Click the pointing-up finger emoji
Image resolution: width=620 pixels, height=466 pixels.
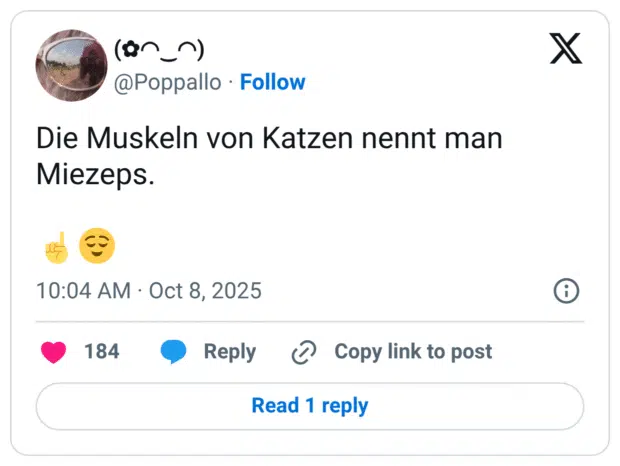[56, 246]
